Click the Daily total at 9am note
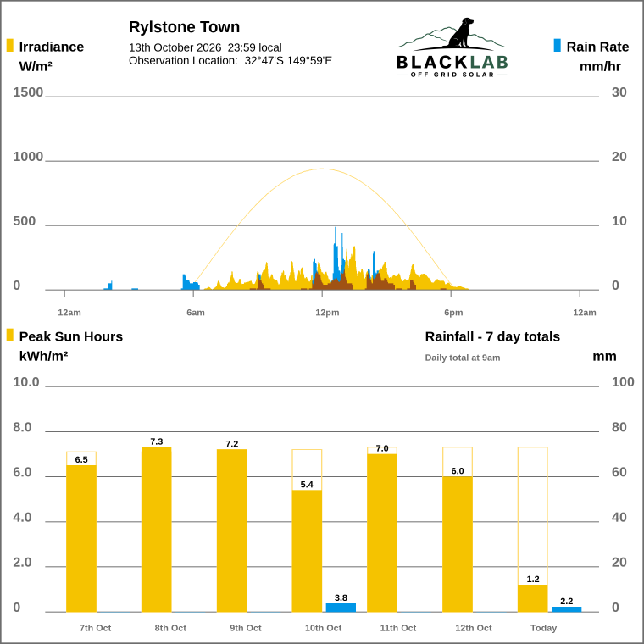Screen dimensions: 644x644 (x=463, y=358)
